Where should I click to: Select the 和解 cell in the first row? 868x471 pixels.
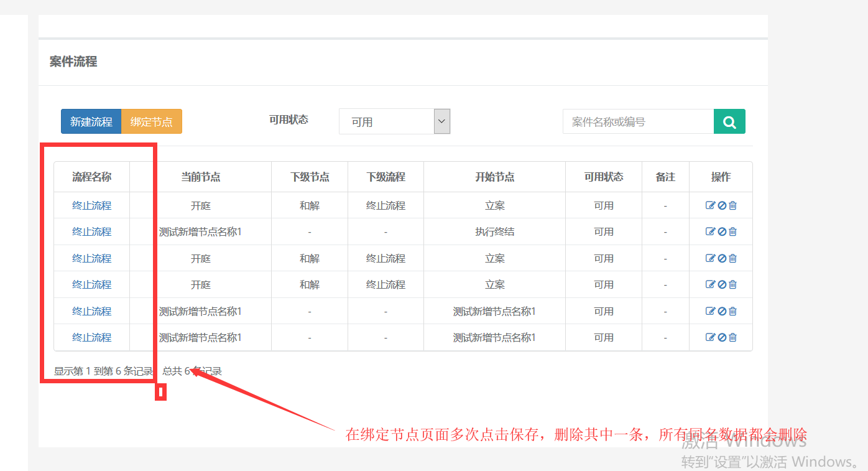click(310, 205)
